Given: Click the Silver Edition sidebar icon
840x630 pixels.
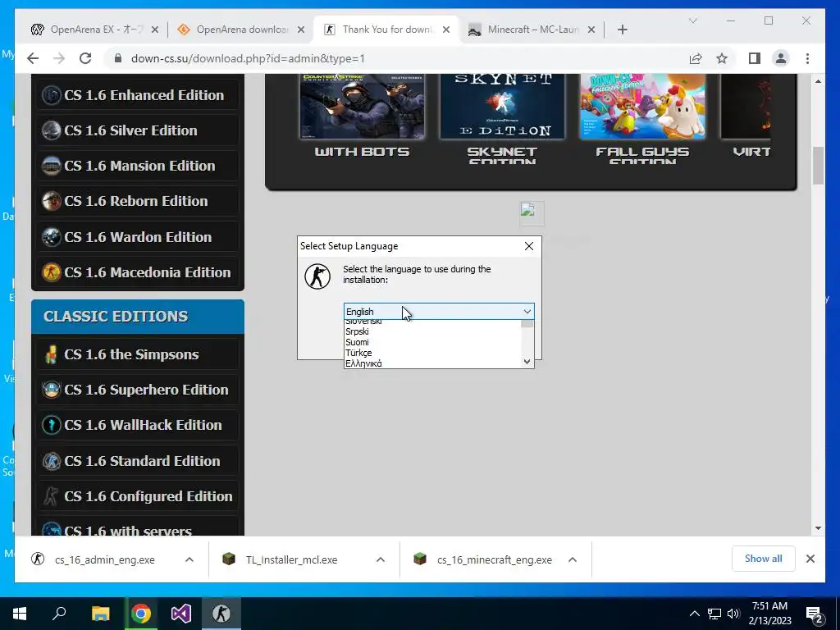Looking at the screenshot, I should [x=52, y=130].
